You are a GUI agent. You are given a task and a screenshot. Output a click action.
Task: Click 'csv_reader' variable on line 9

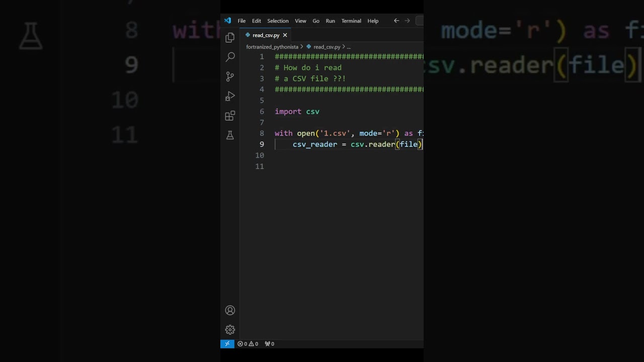[x=315, y=144]
